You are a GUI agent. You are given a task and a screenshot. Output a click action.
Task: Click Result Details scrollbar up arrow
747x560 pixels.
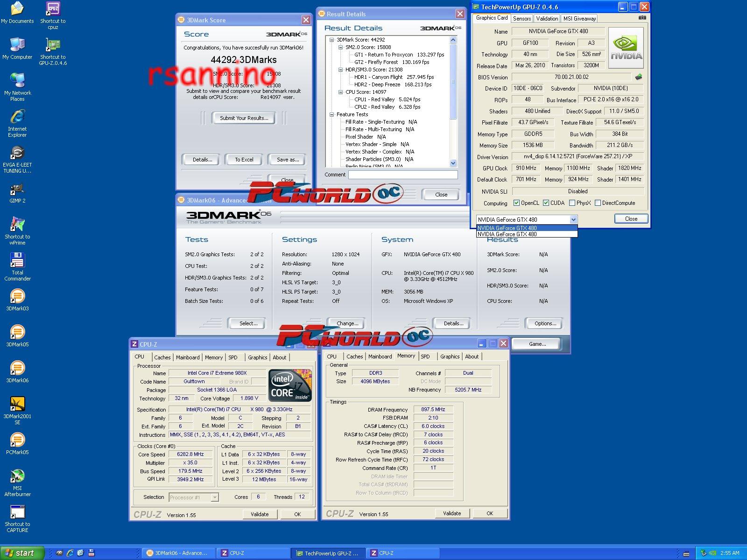tap(453, 40)
